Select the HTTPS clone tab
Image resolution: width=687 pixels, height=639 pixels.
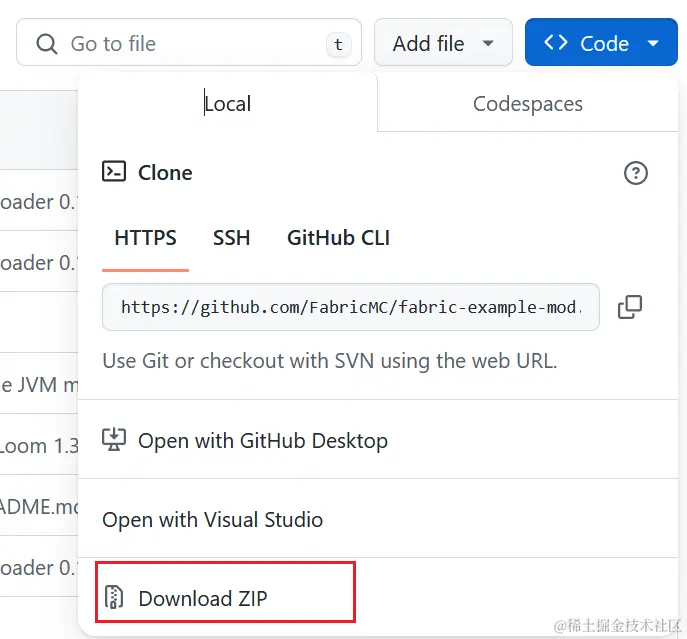[145, 238]
